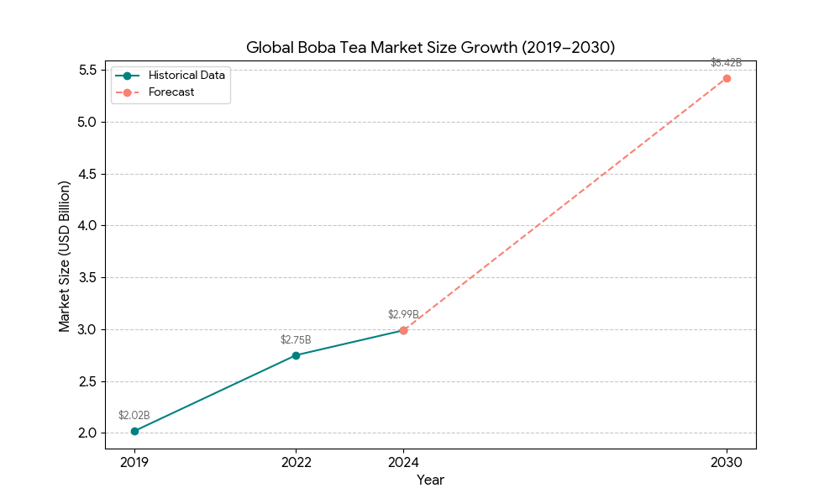
Task: Click the $5.42B value annotation
Action: (727, 62)
